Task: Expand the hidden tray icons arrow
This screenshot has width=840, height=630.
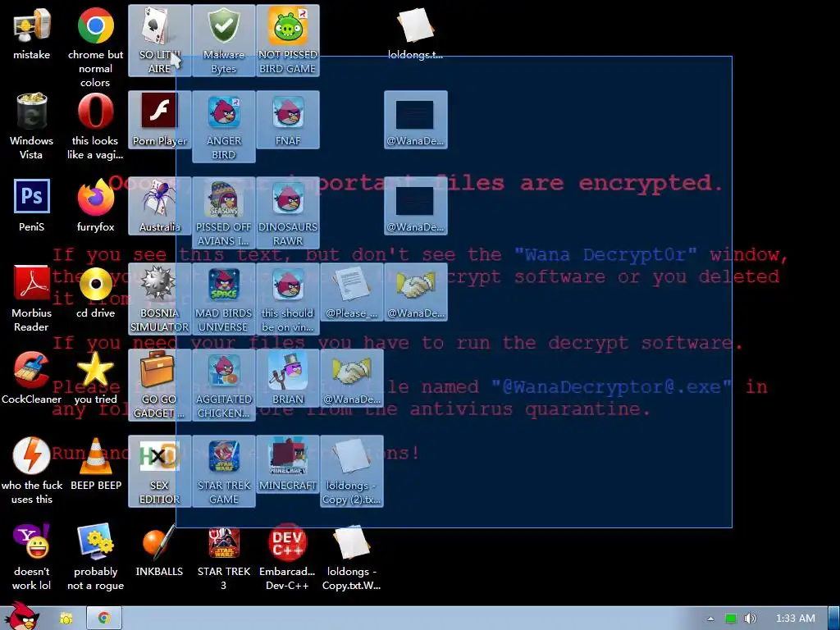Action: pos(711,619)
